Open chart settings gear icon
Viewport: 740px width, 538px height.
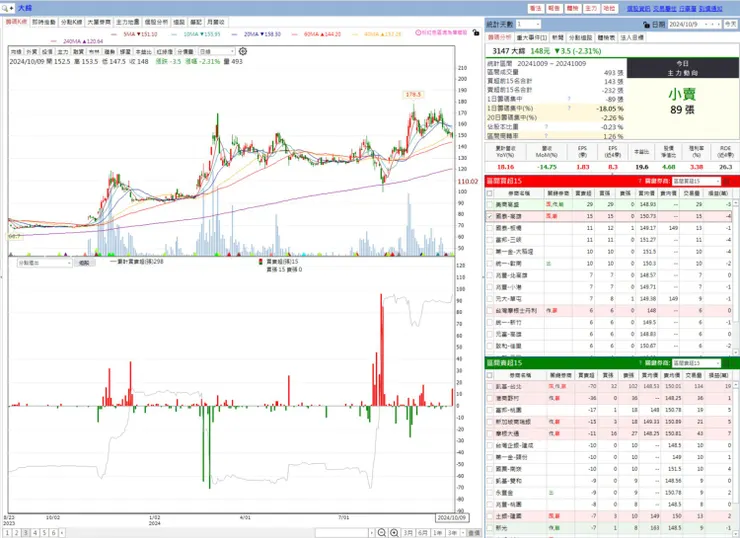243,51
